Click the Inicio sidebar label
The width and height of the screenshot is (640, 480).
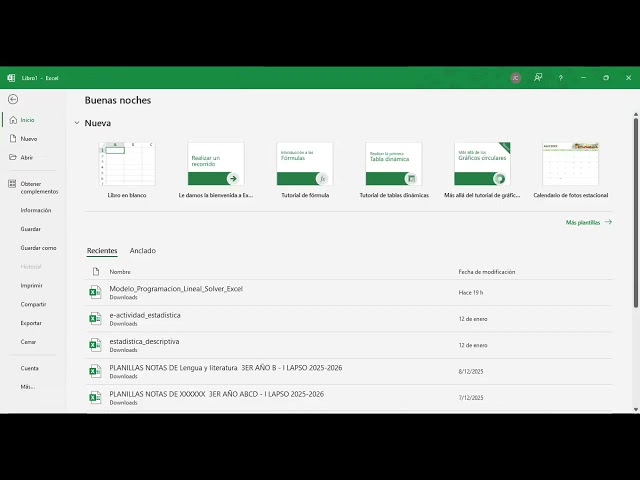pyautogui.click(x=27, y=120)
